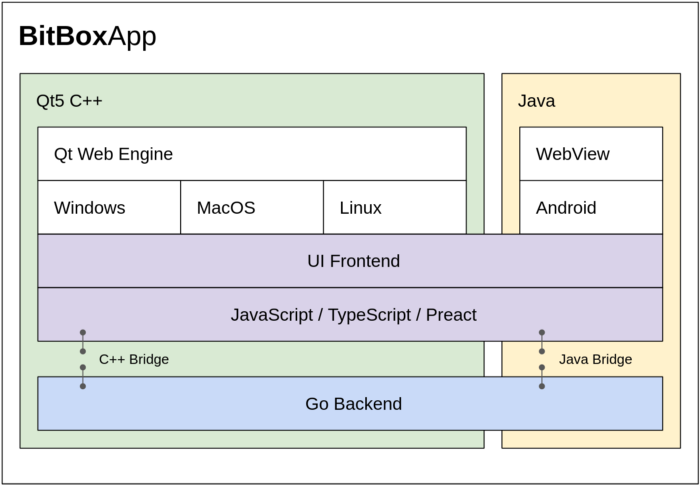Click the C++ Bridge label
Viewport: 700px width, 486px height.
134,359
